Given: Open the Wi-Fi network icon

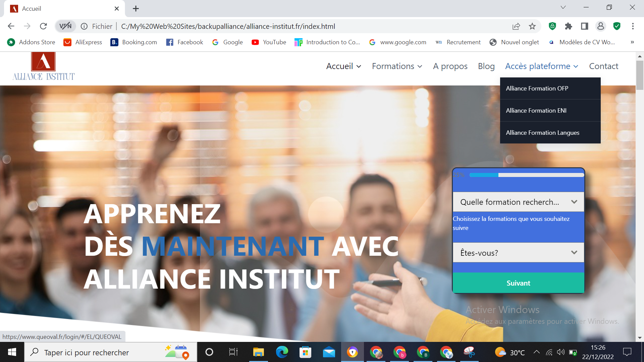Looking at the screenshot, I should [x=549, y=352].
